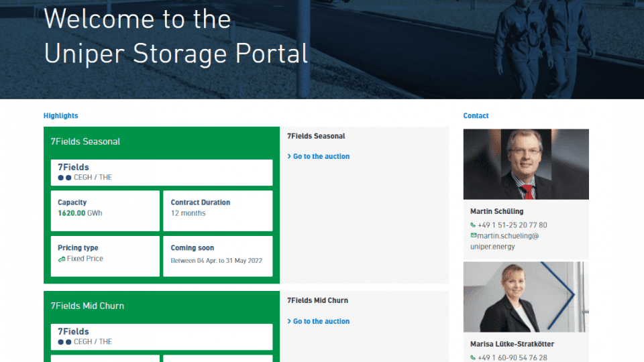Screen dimensions: 644x362
Task: Click the Coming soon date tile
Action: 217,256
